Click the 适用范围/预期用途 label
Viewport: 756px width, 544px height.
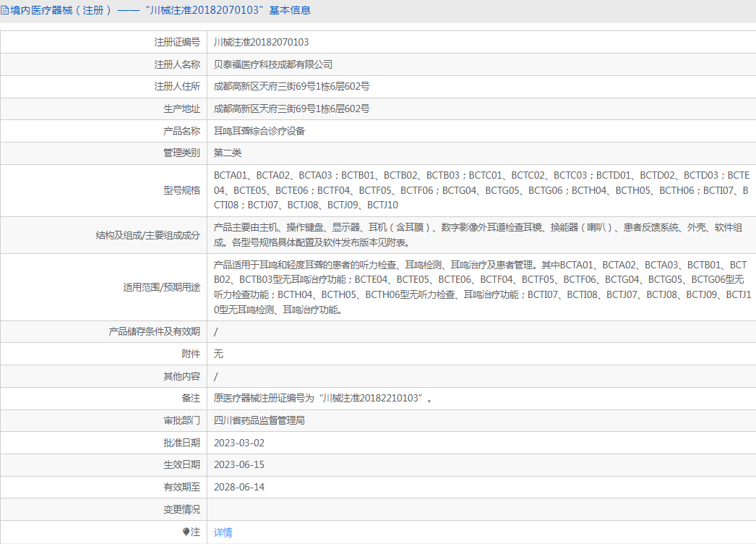coord(161,287)
